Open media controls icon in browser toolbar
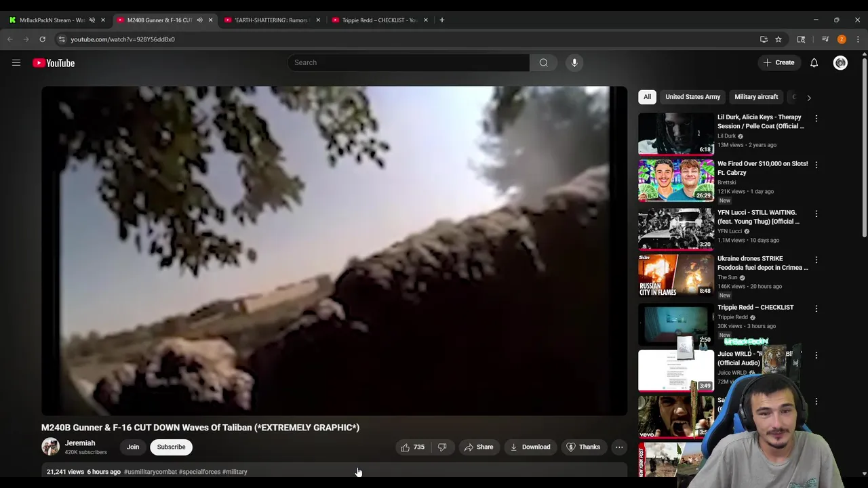 click(825, 39)
